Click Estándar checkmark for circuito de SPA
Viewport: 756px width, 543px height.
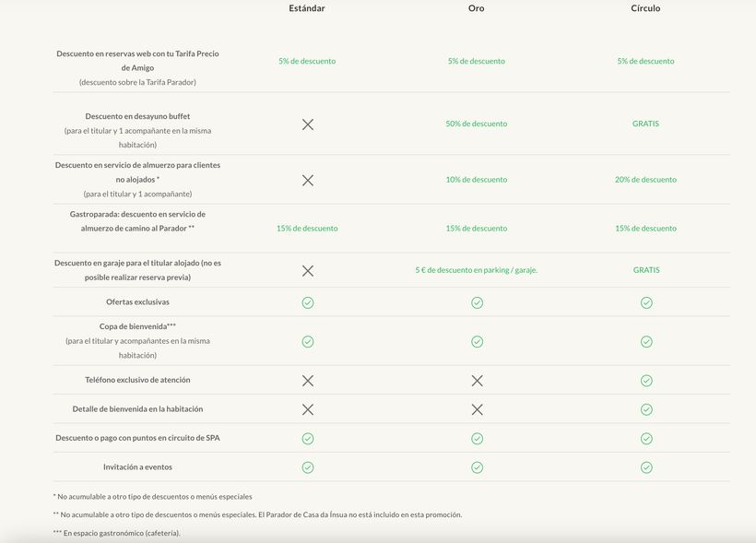pyautogui.click(x=308, y=438)
